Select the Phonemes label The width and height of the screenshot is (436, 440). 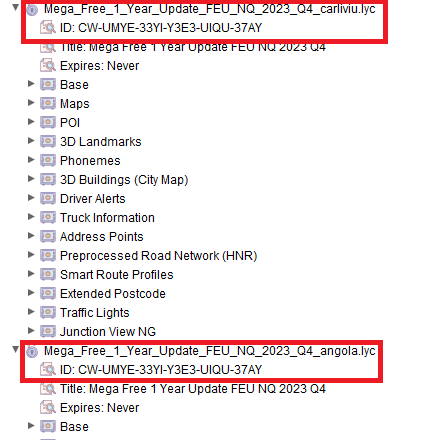pyautogui.click(x=90, y=161)
